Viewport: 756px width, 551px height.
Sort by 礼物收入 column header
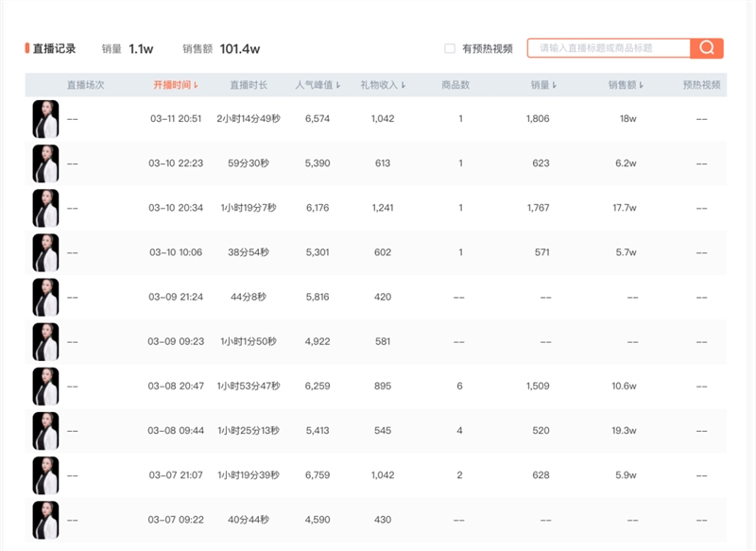coord(383,85)
